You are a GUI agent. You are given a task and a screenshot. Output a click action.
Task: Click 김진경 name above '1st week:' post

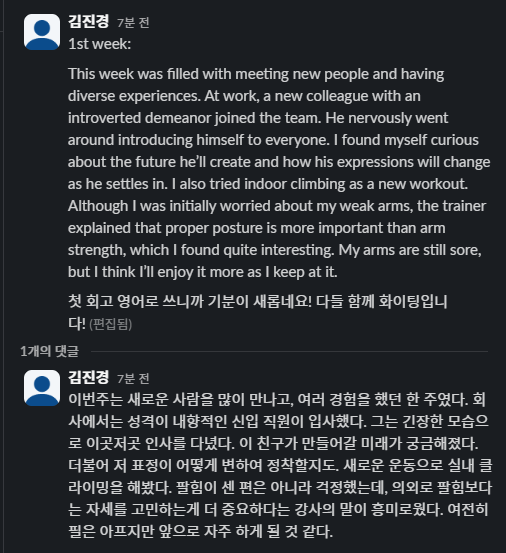coord(89,22)
